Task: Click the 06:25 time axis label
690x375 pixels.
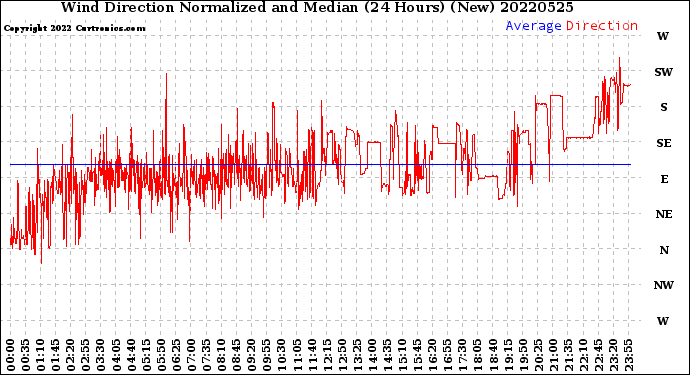Action: 176,355
